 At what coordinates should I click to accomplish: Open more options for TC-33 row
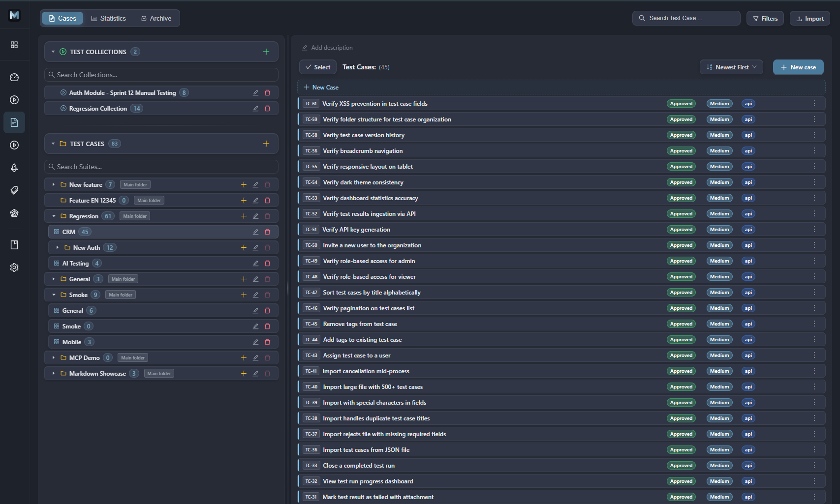pyautogui.click(x=814, y=466)
